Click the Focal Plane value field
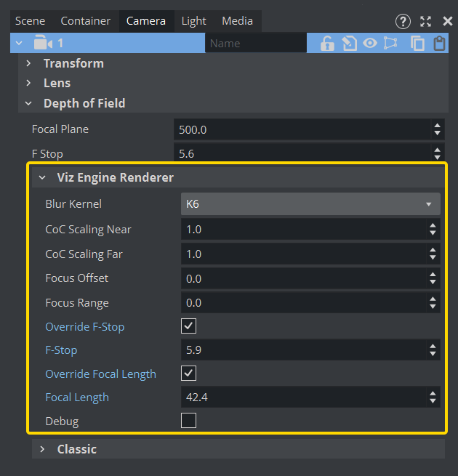 coord(302,130)
